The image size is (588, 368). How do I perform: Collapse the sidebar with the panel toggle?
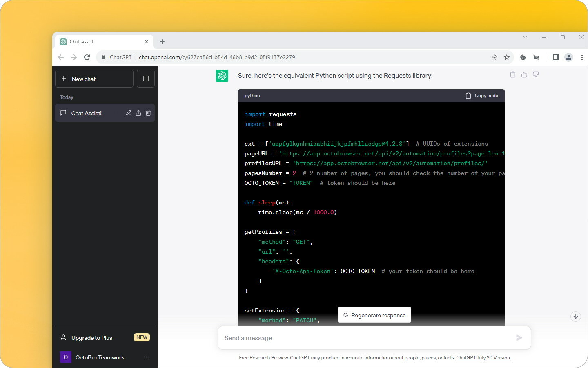[146, 79]
